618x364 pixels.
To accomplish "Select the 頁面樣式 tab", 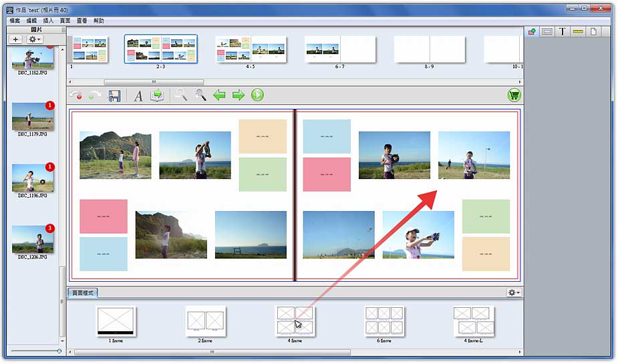I will coord(84,293).
